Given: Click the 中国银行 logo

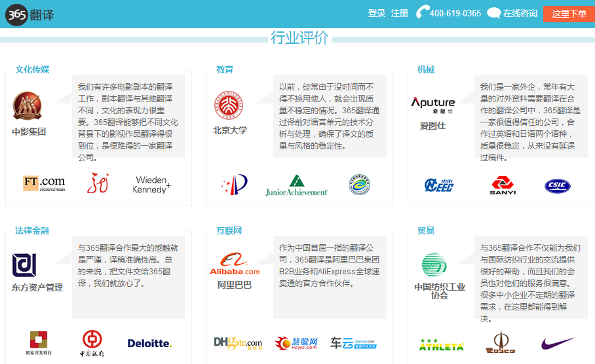Looking at the screenshot, I should pyautogui.click(x=92, y=343).
